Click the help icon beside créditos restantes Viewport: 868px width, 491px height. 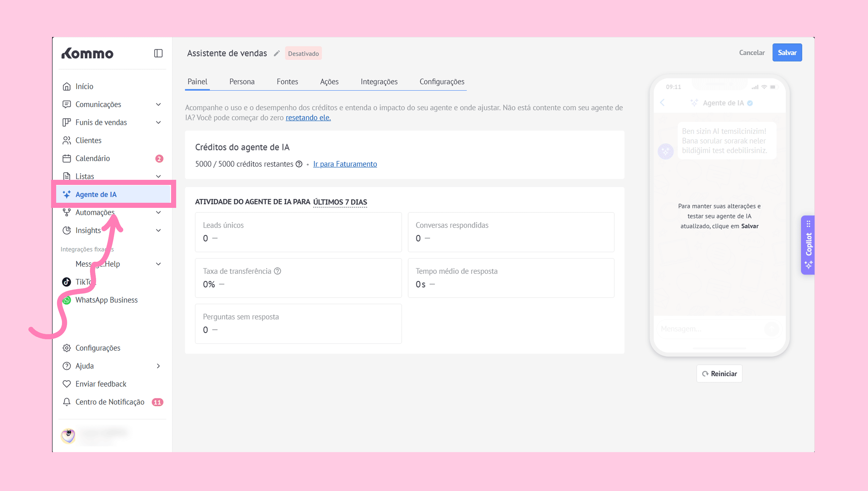(299, 164)
